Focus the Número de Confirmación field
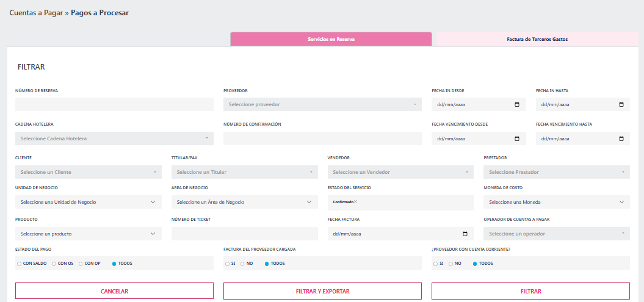Viewport: 644px width, 302px height. click(322, 138)
